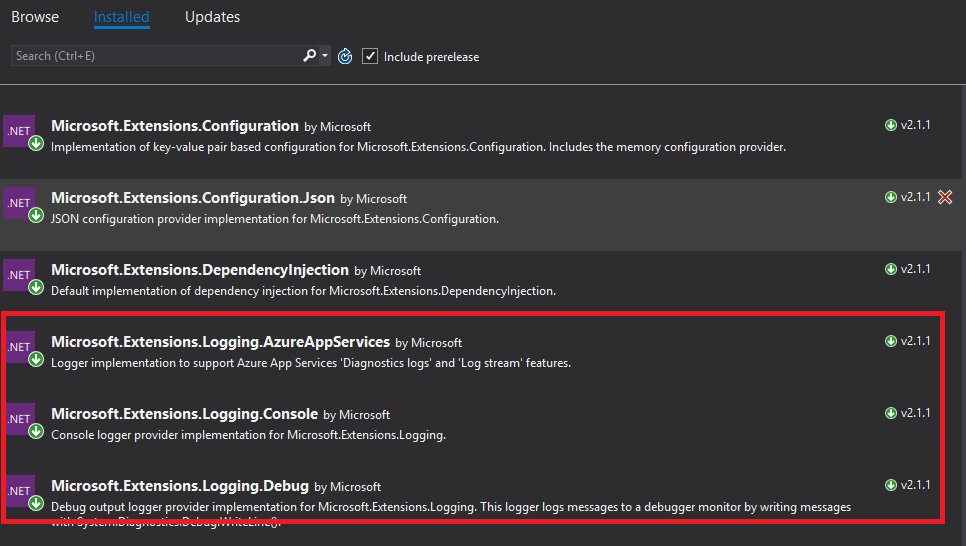Select the Microsoft.Extensions.Configuration package title
The width and height of the screenshot is (966, 546).
coord(175,126)
